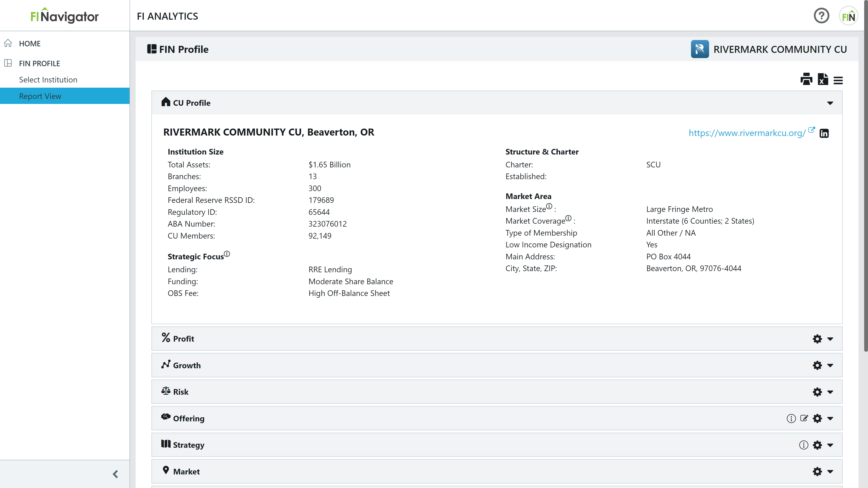
Task: Click the CU Profile section header
Action: (x=497, y=103)
